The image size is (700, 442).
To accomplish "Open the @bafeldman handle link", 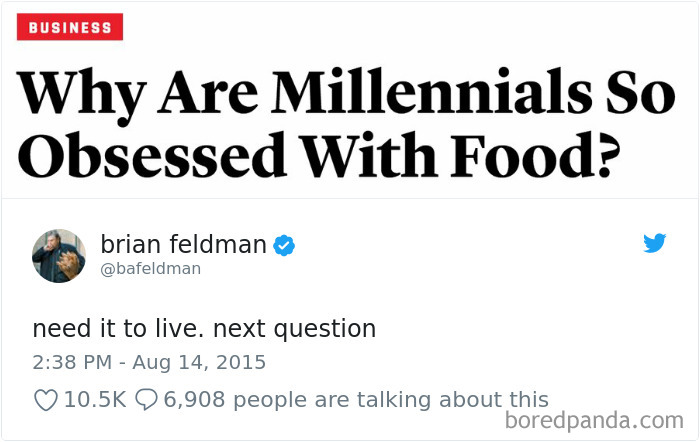I will coord(151,269).
